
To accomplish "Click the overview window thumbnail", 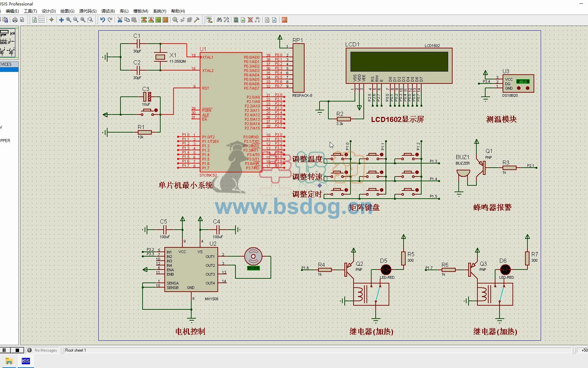I will 9,43.
